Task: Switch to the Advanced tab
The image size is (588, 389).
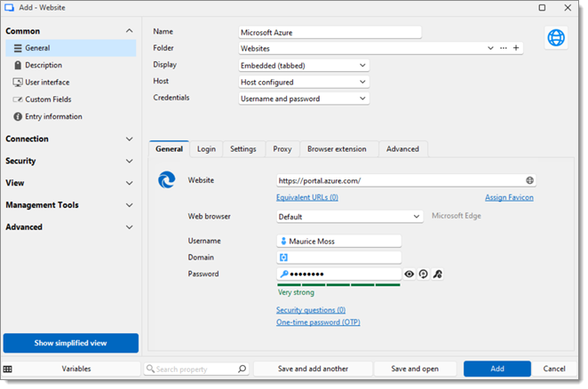Action: [402, 149]
